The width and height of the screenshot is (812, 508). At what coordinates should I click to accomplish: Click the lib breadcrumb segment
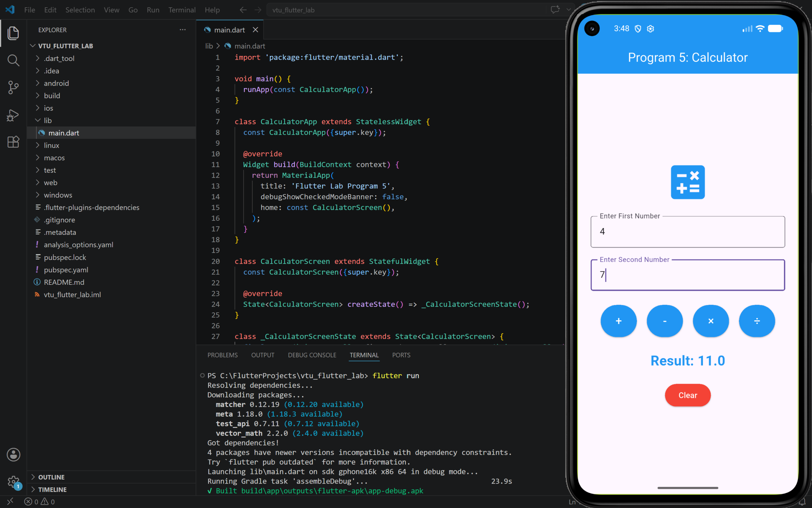click(209, 46)
